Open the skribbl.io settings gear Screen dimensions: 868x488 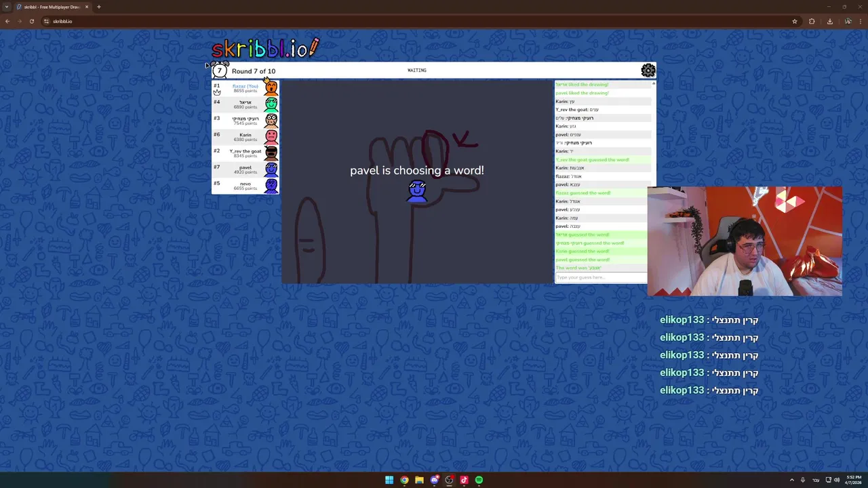click(x=648, y=70)
